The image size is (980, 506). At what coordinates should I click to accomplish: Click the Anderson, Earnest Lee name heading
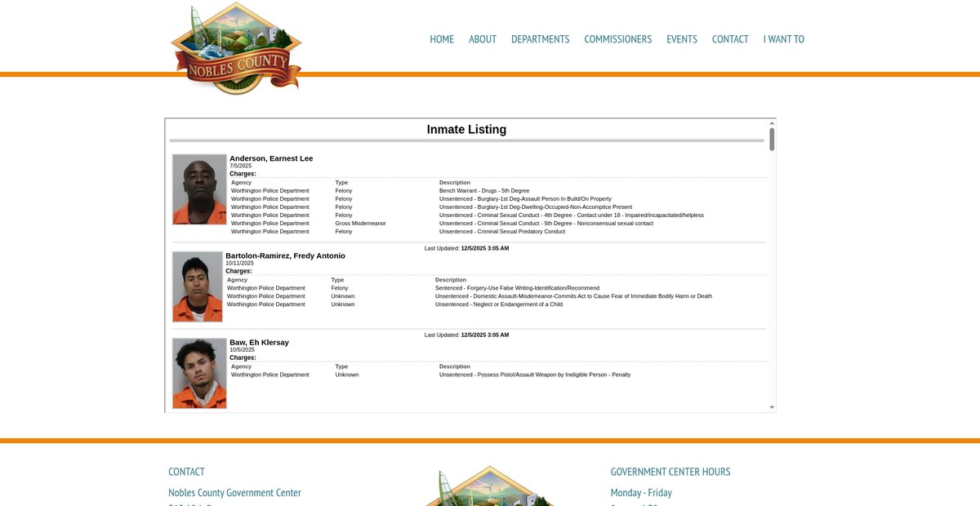point(271,158)
